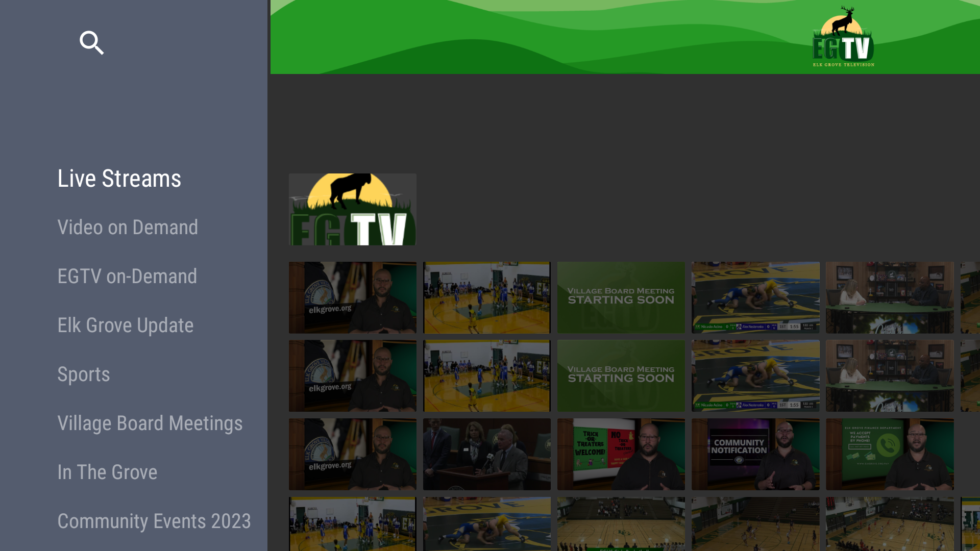Open the Video on Demand section
Screen dimensions: 980x551
pos(128,227)
